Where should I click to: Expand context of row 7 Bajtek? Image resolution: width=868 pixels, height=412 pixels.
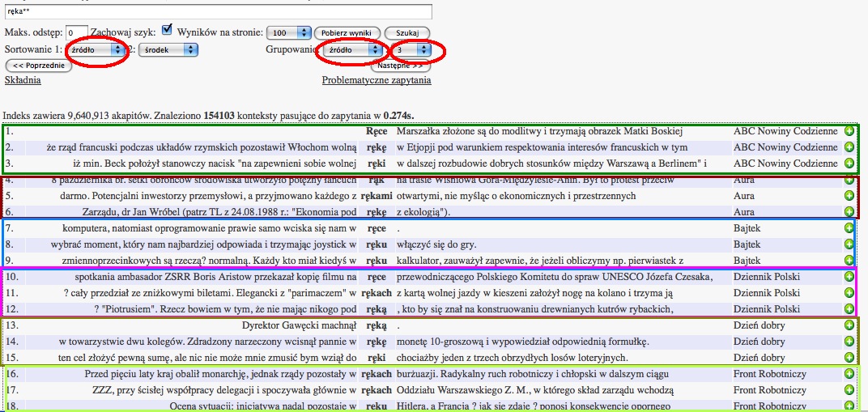click(x=849, y=229)
